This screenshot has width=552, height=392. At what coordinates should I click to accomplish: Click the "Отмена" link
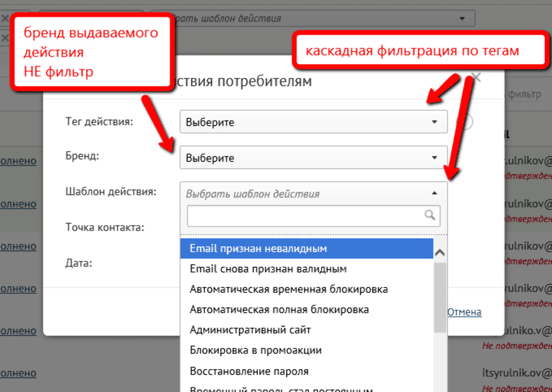pos(464,312)
